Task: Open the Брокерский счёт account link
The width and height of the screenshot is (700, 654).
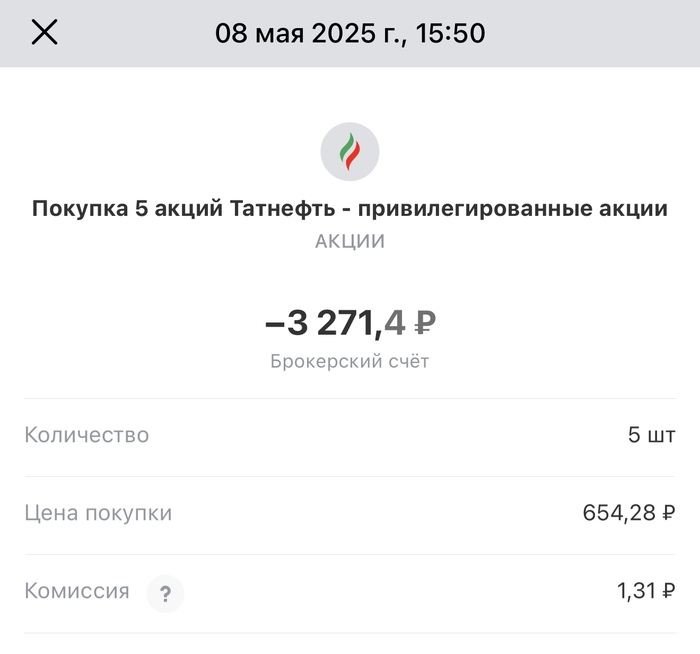Action: (x=350, y=362)
